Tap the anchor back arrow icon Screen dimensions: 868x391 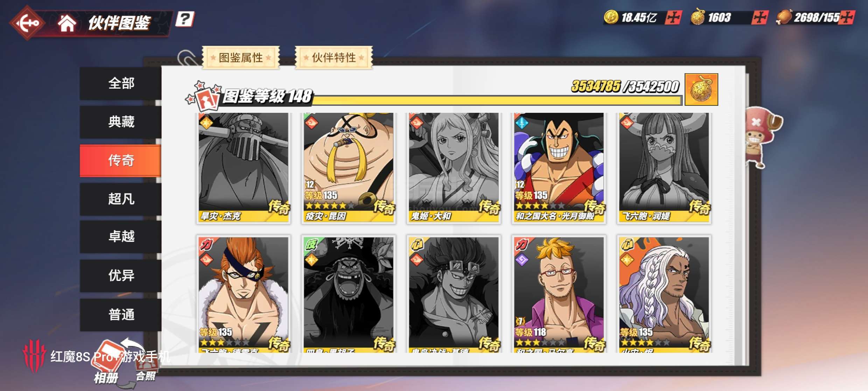tap(28, 23)
